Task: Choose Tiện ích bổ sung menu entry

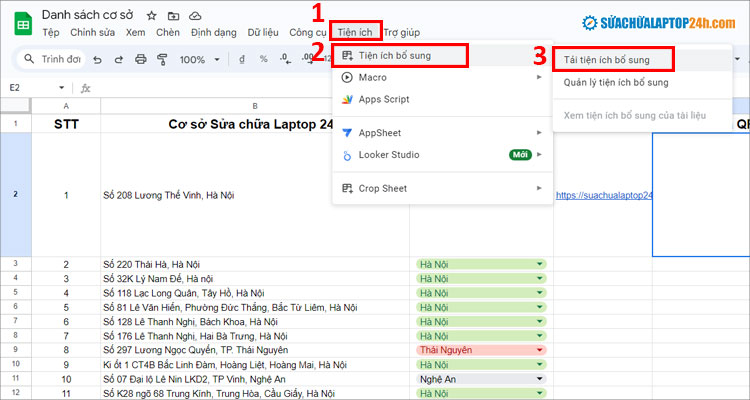Action: (442, 56)
